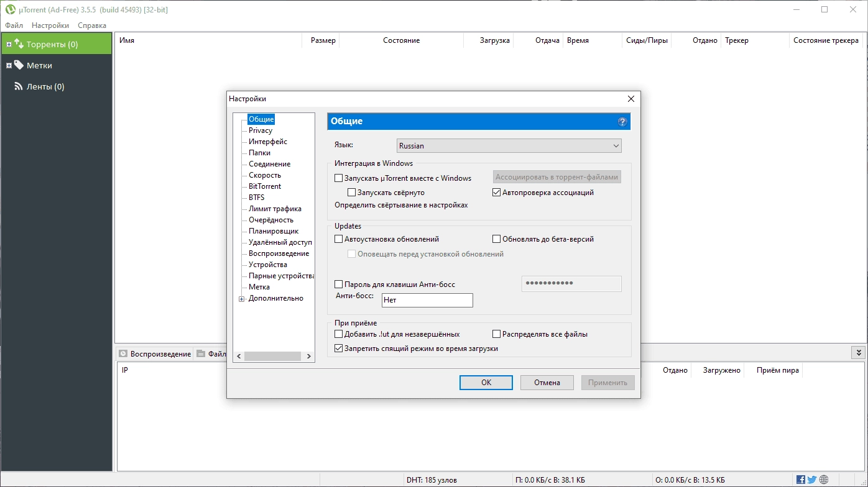Uncheck Запретить спящий режим во время загрузки
Viewport: 868px width, 487px height.
(339, 348)
